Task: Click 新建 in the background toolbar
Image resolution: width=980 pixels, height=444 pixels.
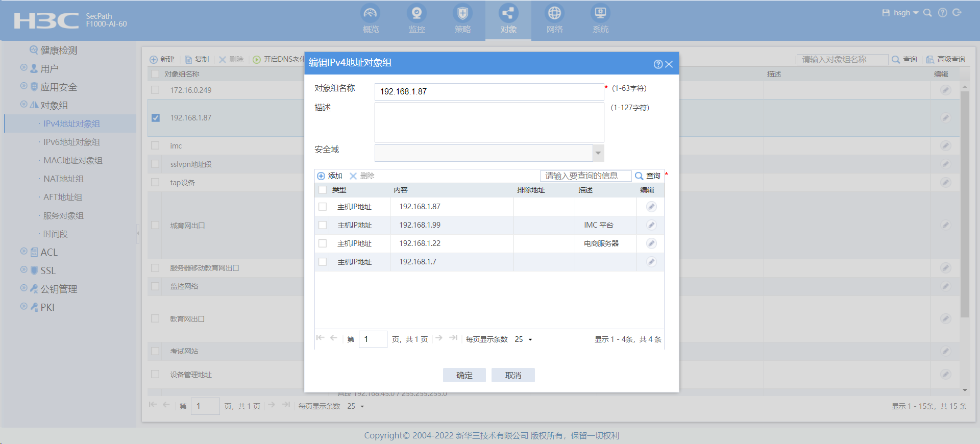Action: pos(162,59)
